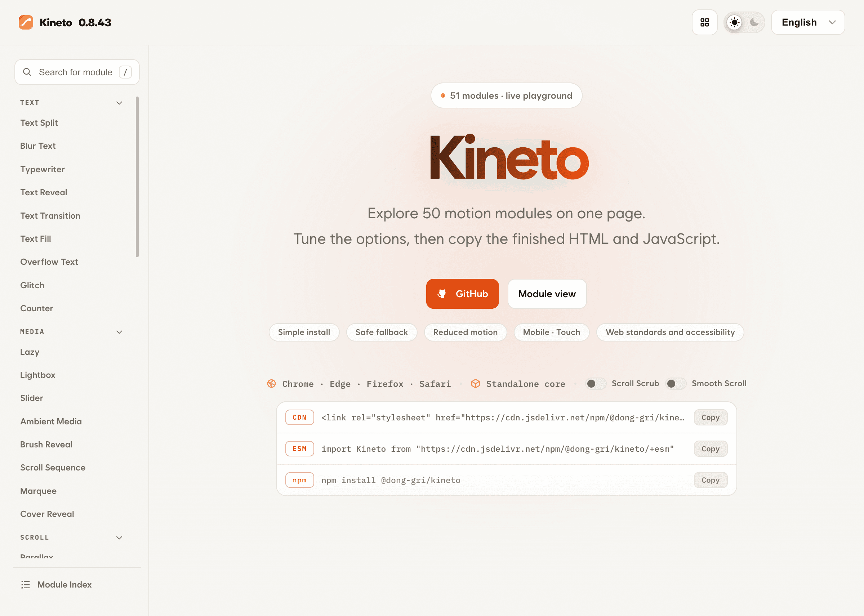The height and width of the screenshot is (616, 864).
Task: Select the Reduced motion chip
Action: [465, 332]
